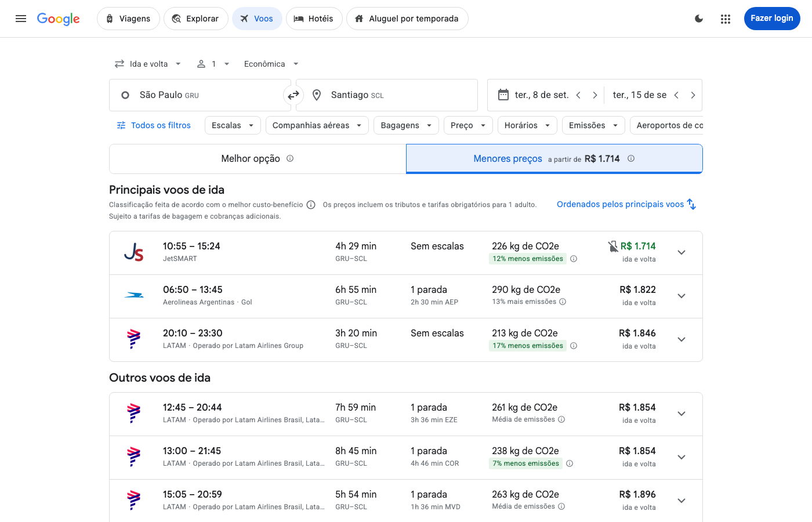Show info about custo-benefício classification
The height and width of the screenshot is (522, 812).
click(x=311, y=205)
